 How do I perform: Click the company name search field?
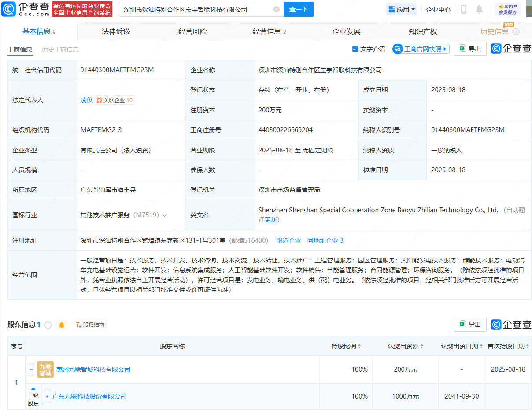(x=196, y=9)
